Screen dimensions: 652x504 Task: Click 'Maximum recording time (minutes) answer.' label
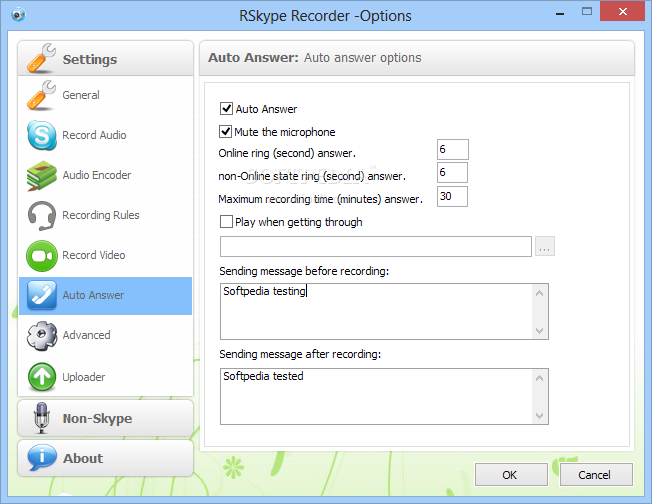point(320,199)
